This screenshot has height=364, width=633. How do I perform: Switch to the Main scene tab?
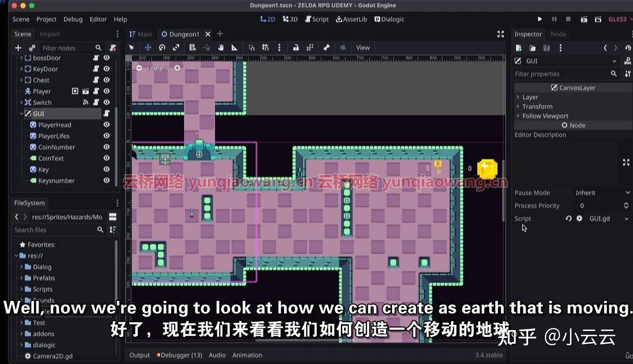pos(141,34)
